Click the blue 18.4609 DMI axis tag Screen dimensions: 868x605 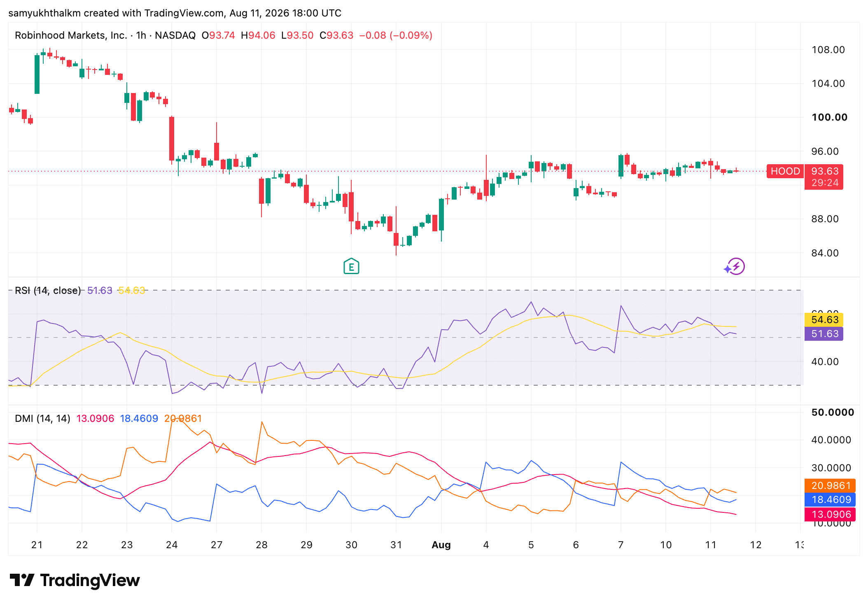tap(831, 500)
